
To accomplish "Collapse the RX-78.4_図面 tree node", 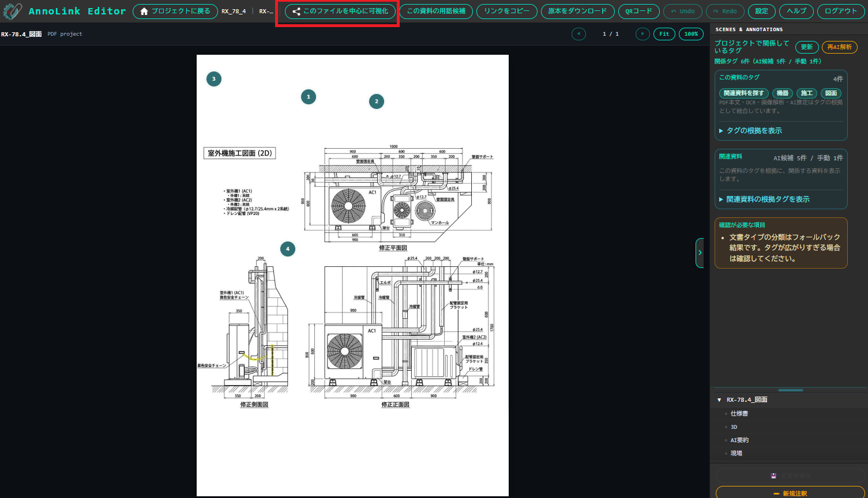I will [719, 400].
